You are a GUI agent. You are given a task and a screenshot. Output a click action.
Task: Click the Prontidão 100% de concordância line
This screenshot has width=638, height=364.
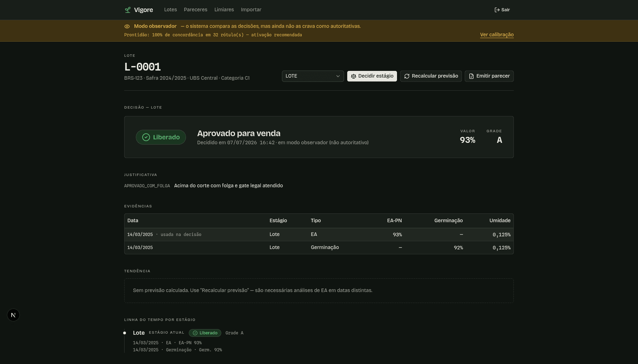pyautogui.click(x=213, y=35)
